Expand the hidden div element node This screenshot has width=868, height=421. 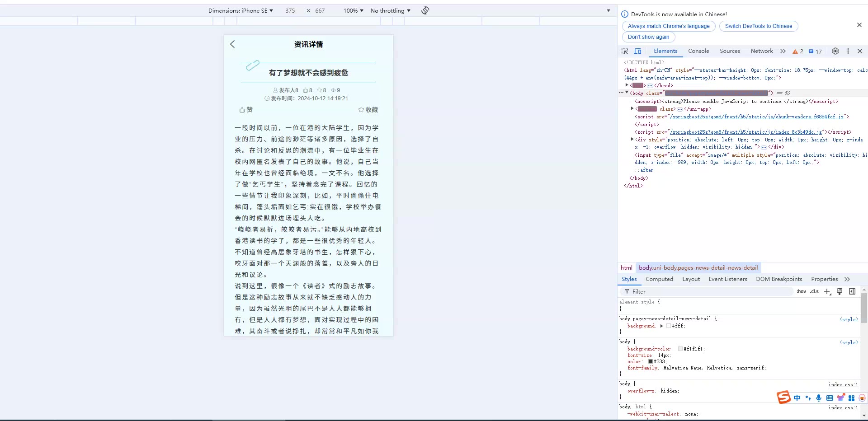pyautogui.click(x=632, y=139)
